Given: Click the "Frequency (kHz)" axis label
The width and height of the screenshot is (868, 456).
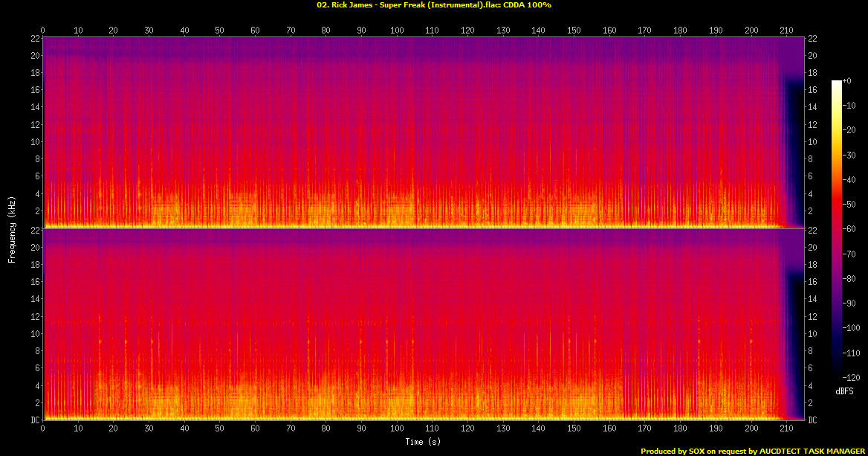Looking at the screenshot, I should point(12,229).
